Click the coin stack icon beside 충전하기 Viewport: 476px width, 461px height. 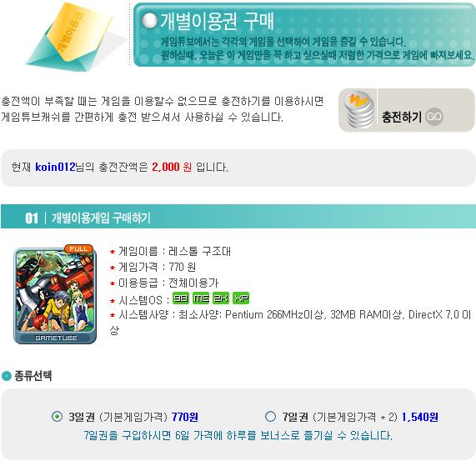(x=359, y=109)
